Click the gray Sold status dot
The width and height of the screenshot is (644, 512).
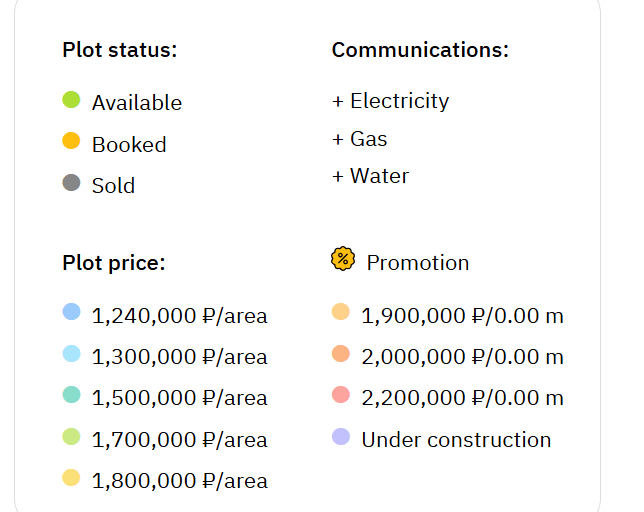click(x=71, y=183)
